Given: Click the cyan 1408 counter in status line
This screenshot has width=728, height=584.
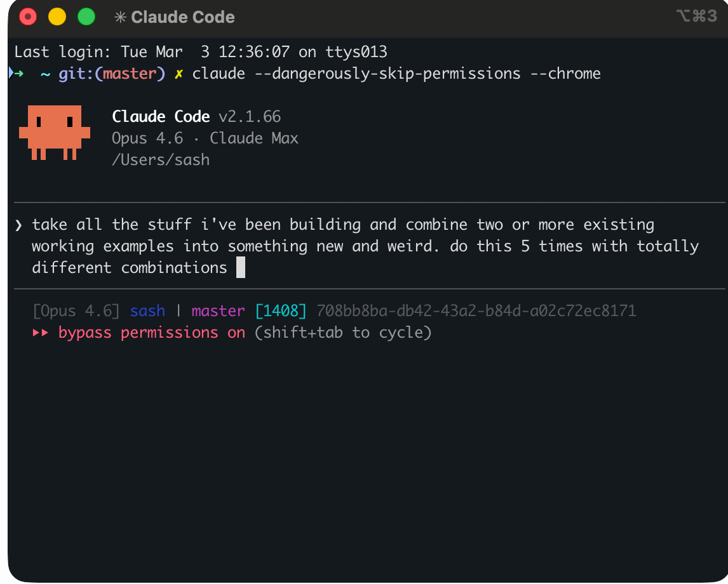Looking at the screenshot, I should 281,311.
